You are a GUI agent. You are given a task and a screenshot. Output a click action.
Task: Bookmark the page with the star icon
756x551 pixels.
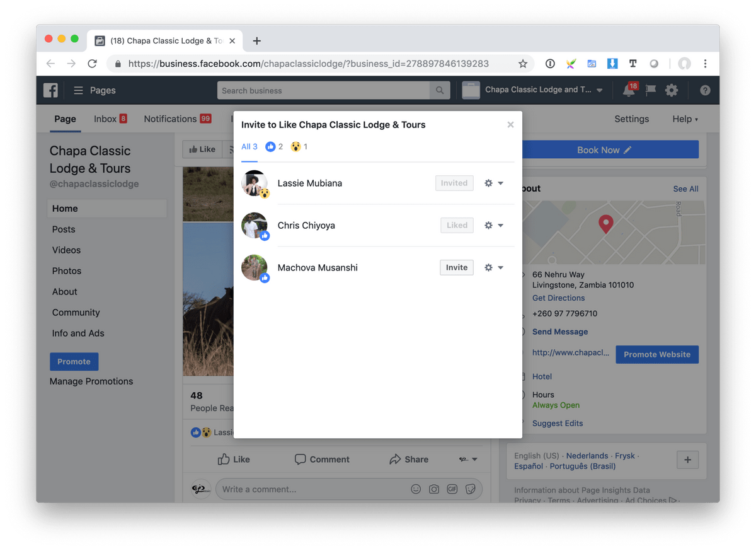522,64
